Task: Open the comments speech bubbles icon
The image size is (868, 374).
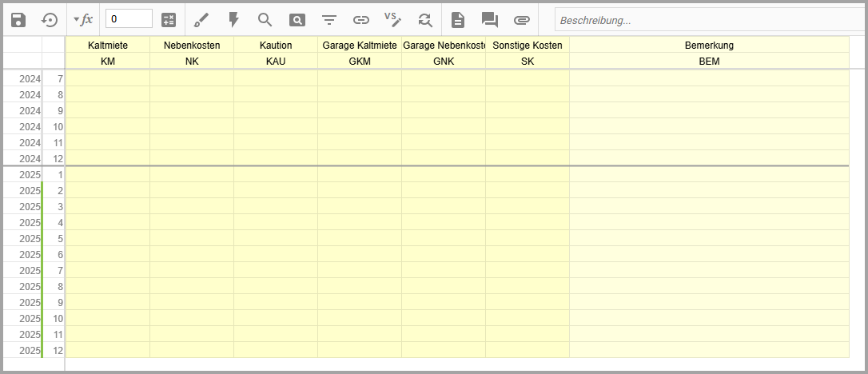Action: click(x=490, y=19)
